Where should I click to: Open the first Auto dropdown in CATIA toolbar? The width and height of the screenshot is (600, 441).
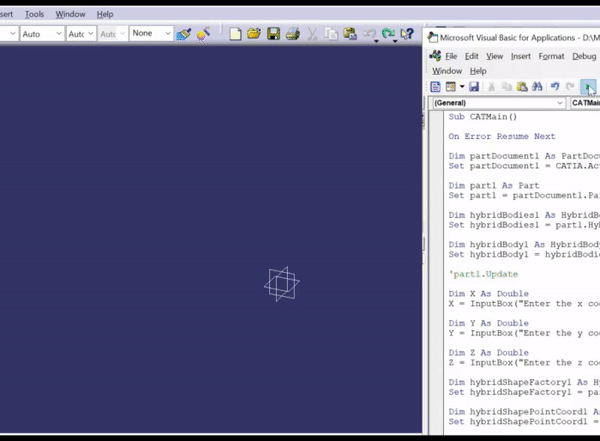point(42,34)
